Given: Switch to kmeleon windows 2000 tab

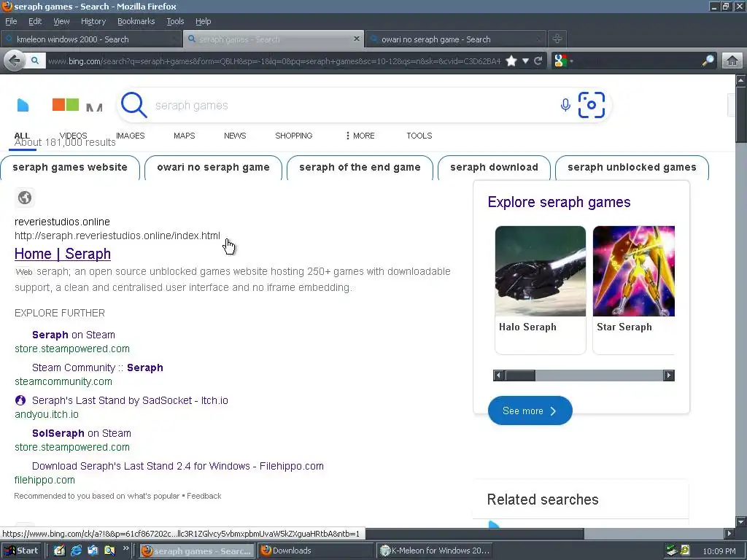Looking at the screenshot, I should [91, 39].
